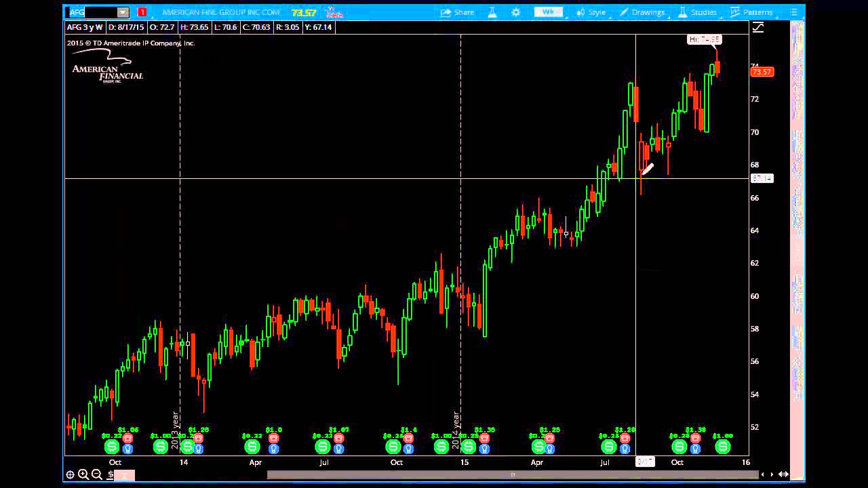
Task: Click the zoom in magnifier icon
Action: coord(83,474)
